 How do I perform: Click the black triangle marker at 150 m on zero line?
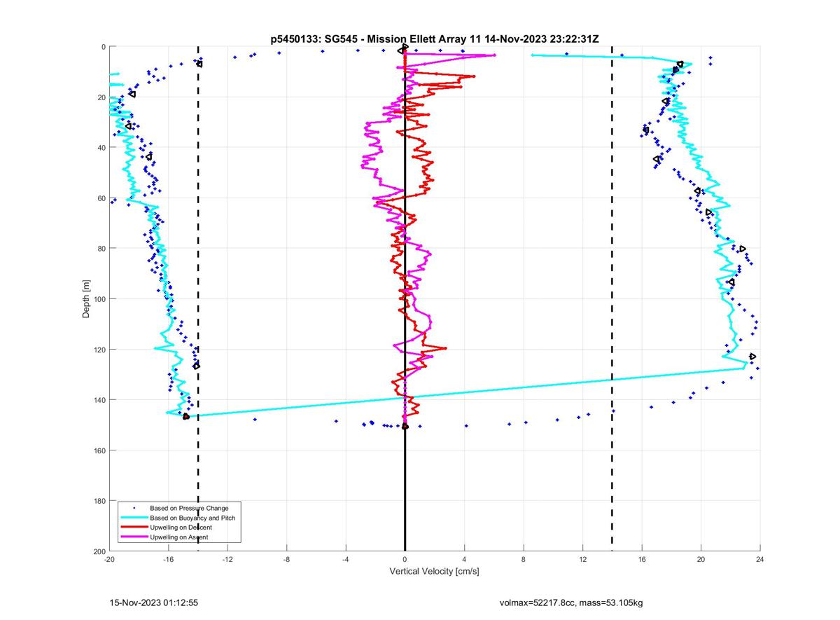tap(405, 426)
